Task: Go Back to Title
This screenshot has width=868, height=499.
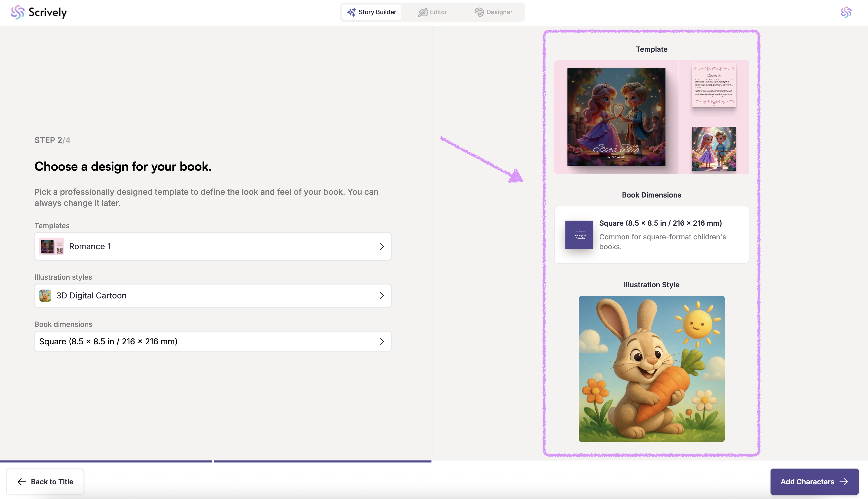Action: (x=45, y=482)
